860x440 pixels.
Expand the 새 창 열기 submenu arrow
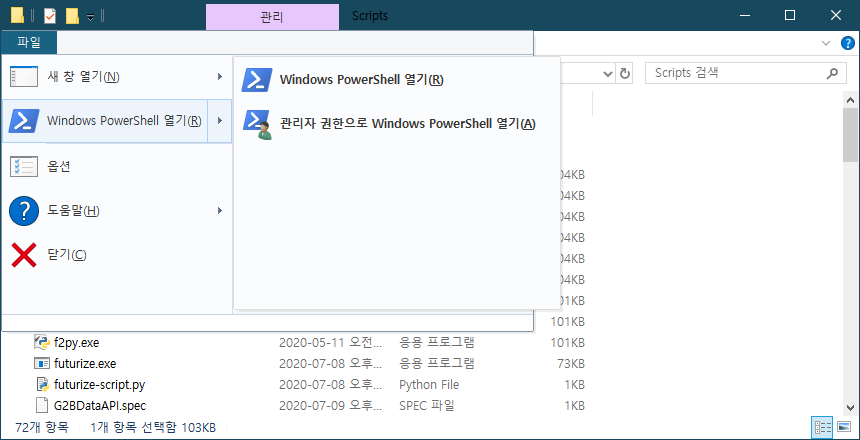coord(219,77)
